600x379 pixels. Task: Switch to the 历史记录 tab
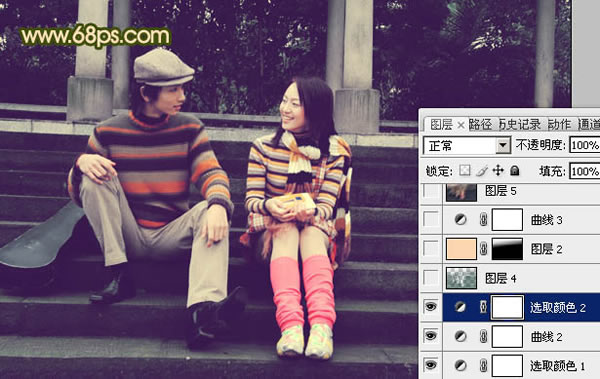point(520,124)
